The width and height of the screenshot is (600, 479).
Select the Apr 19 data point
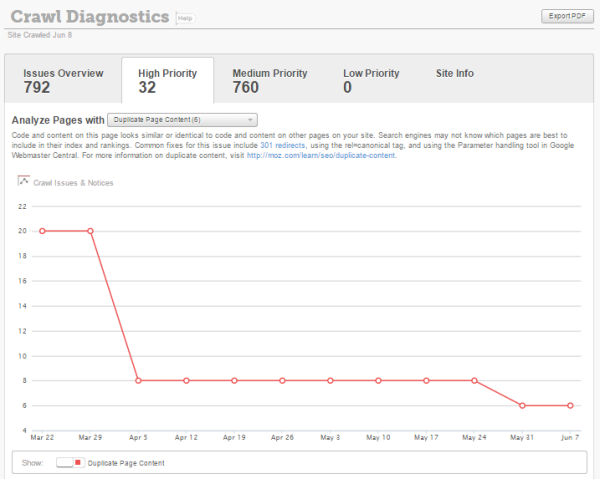point(234,381)
